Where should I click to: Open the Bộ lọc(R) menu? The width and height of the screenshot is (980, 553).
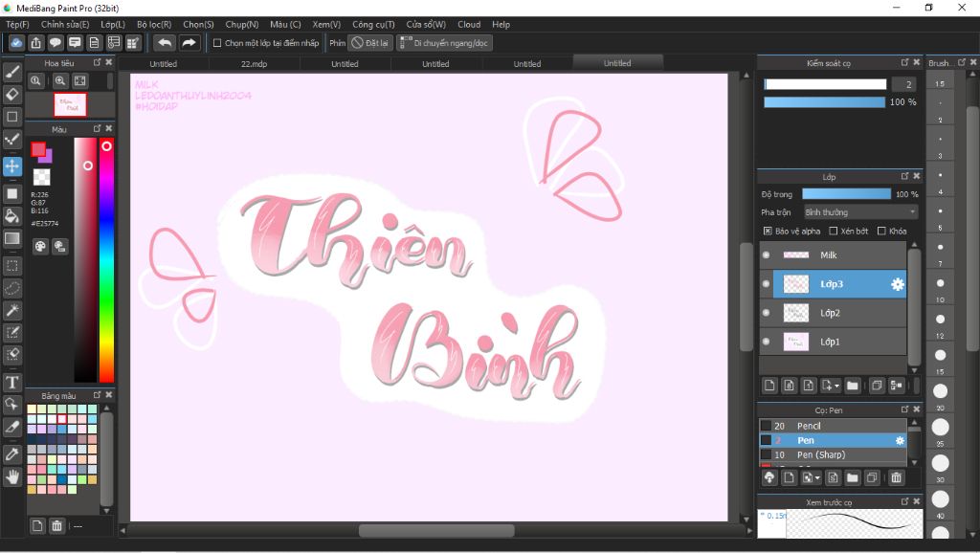(x=153, y=24)
